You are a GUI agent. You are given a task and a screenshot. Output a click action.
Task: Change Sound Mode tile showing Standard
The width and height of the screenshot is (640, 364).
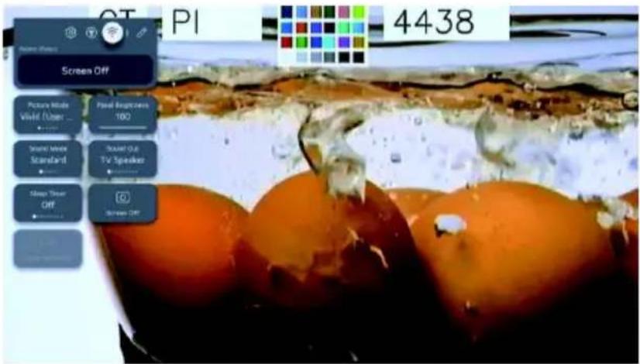(48, 159)
